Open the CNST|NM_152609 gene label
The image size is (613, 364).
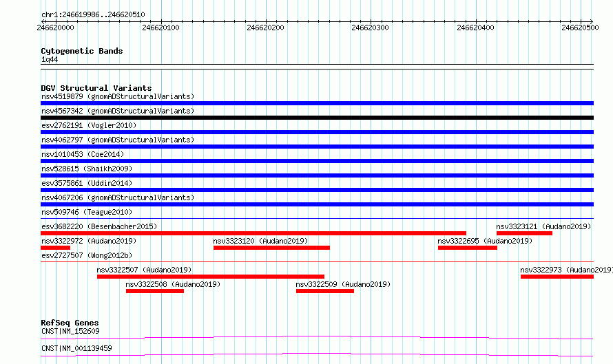click(70, 331)
